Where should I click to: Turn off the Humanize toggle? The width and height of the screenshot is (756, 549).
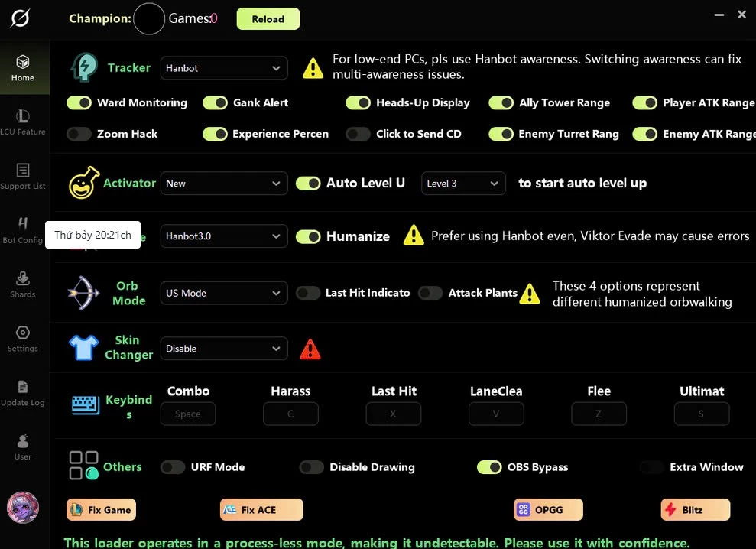pyautogui.click(x=308, y=236)
